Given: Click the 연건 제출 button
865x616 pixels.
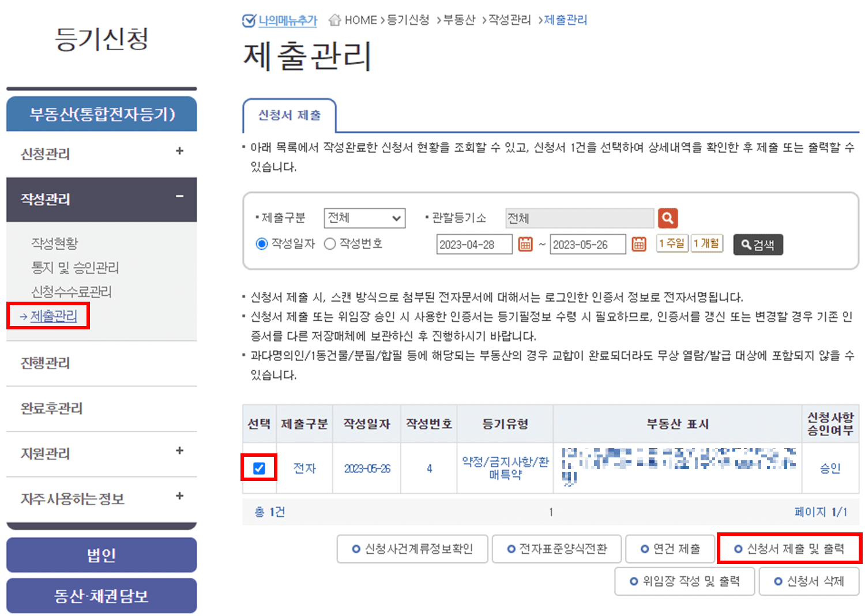Looking at the screenshot, I should (671, 549).
